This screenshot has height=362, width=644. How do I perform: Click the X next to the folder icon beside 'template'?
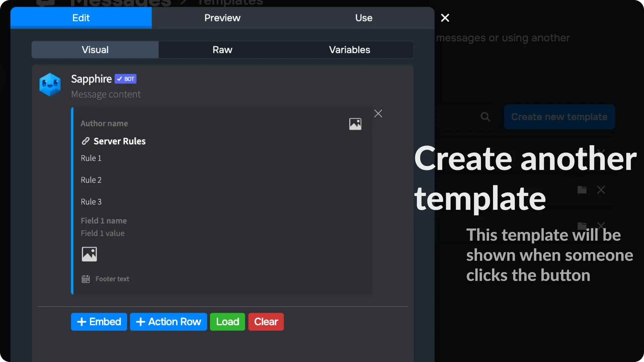(x=601, y=190)
